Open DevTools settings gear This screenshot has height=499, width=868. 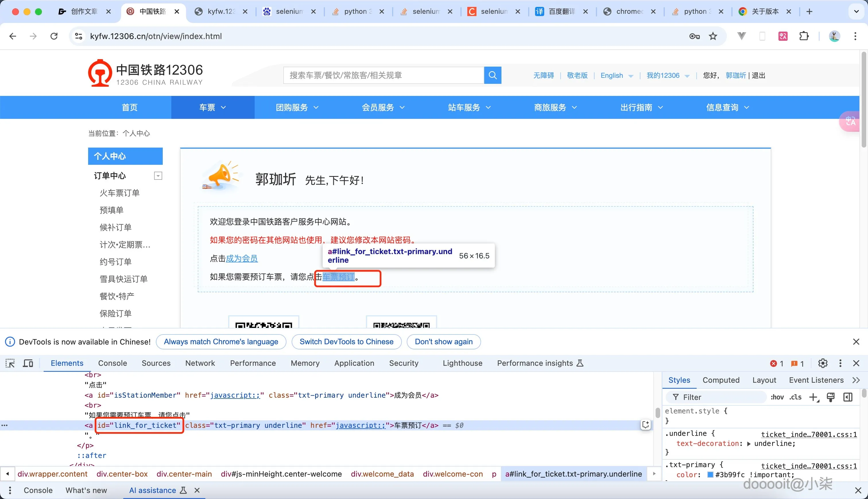coord(823,363)
